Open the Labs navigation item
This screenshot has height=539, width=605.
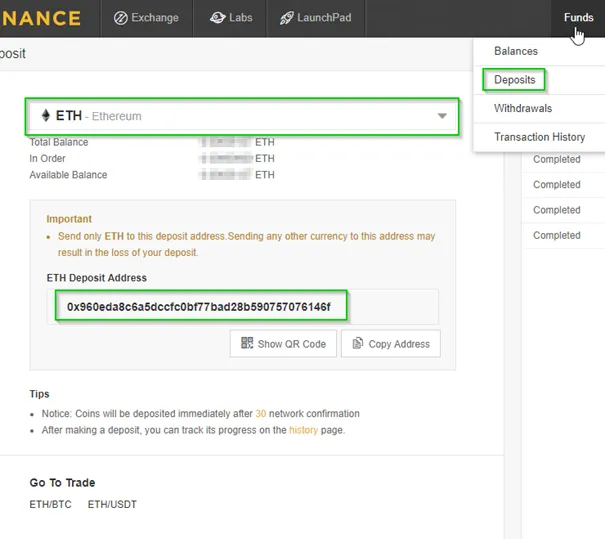(230, 18)
